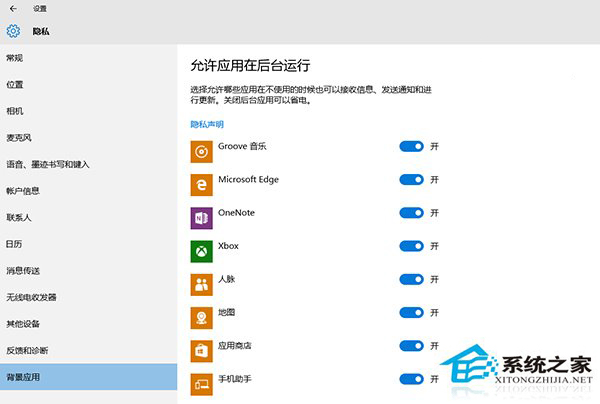Screen dimensions: 600x404
Task: Switch off 手机助手 background toggle
Action: click(x=411, y=379)
